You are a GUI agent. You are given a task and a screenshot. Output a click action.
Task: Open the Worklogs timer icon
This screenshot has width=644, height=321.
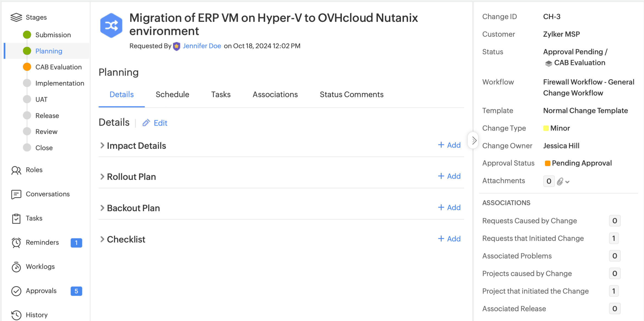16,267
